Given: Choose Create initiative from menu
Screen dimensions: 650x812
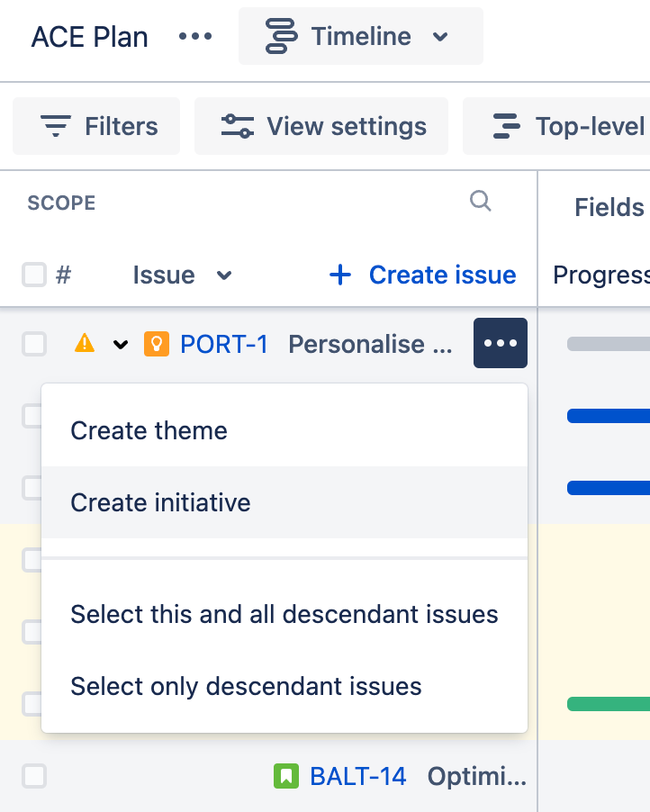Looking at the screenshot, I should 284,502.
